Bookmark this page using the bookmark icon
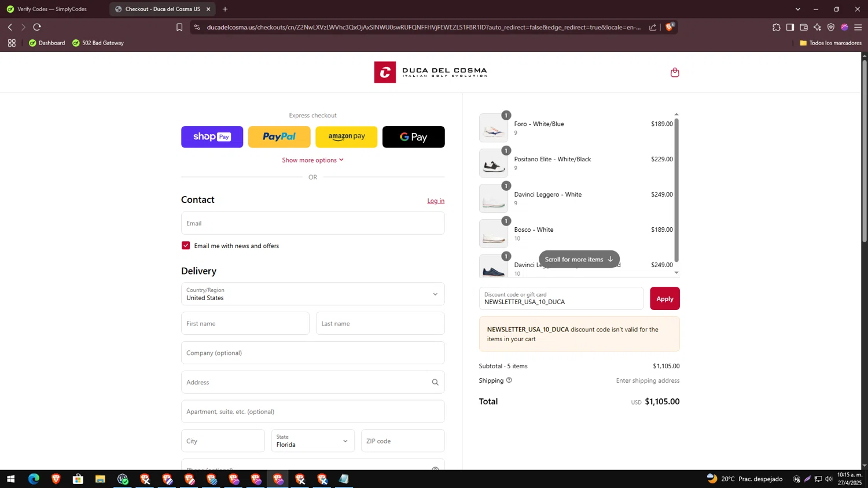868x488 pixels. (179, 27)
